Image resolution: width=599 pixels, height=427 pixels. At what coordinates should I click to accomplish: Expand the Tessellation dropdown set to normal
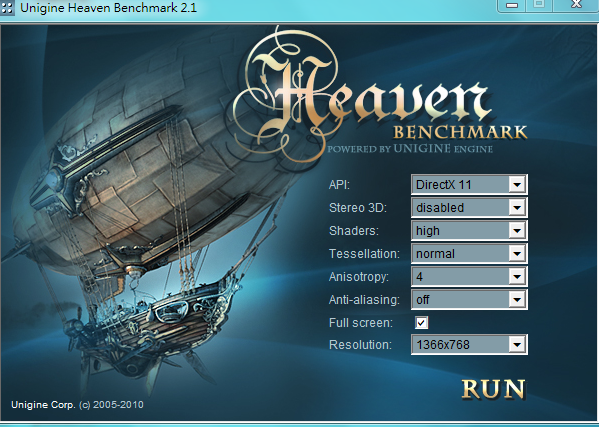[469, 254]
